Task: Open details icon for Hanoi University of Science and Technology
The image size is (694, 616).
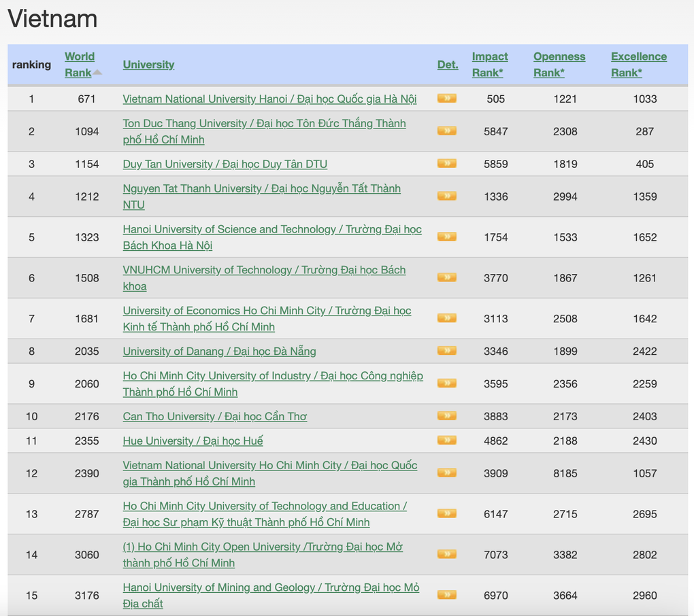Action: pyautogui.click(x=446, y=237)
